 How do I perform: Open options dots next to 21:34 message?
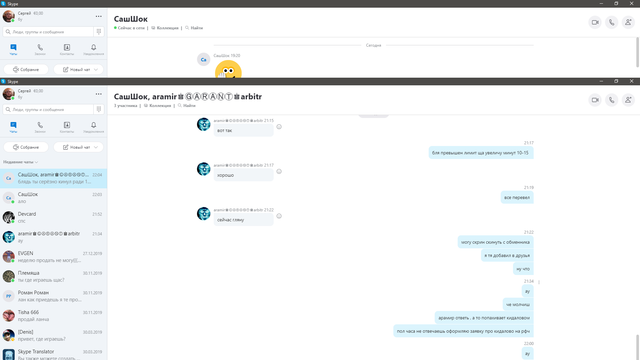tap(539, 282)
